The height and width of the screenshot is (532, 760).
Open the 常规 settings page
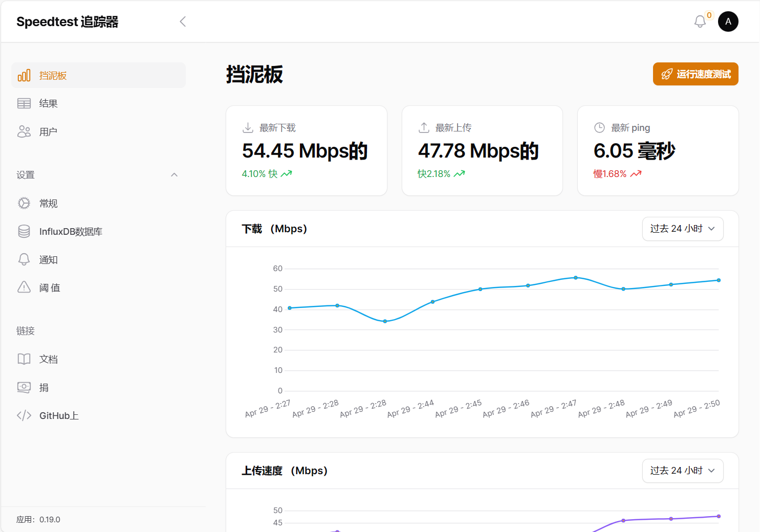(49, 204)
